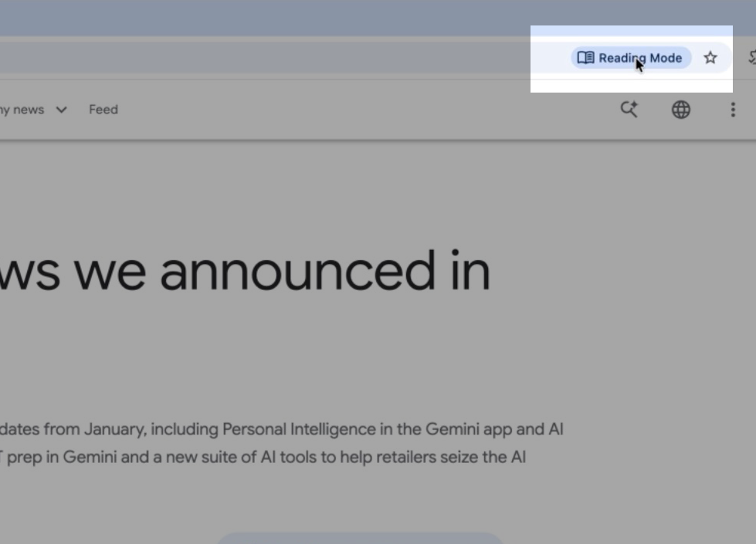
Task: Bookmark this page using the star icon
Action: (710, 57)
